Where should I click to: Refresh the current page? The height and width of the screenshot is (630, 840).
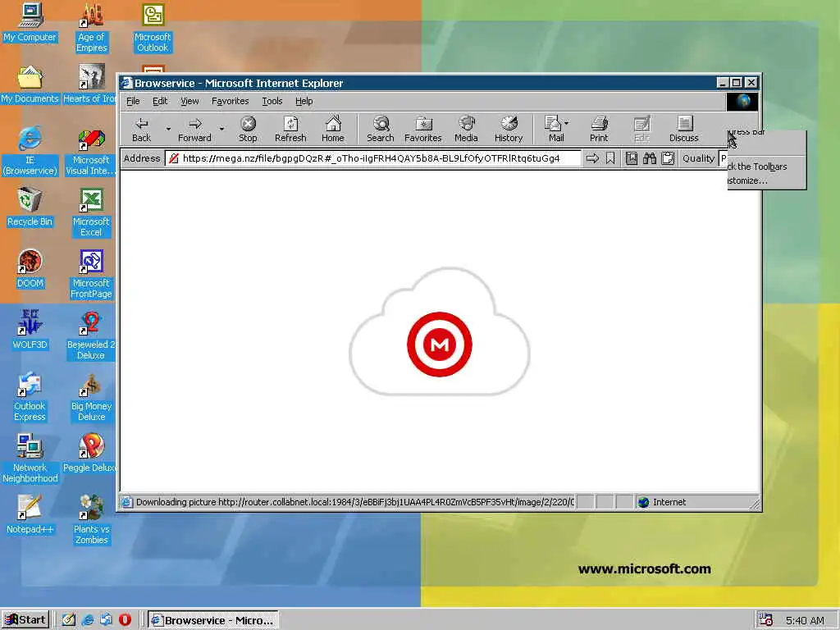pyautogui.click(x=290, y=129)
